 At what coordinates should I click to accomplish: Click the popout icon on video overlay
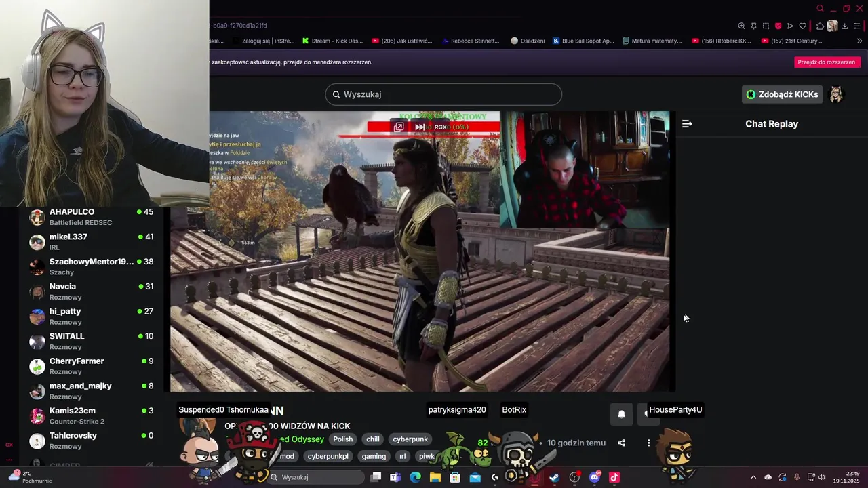point(399,127)
